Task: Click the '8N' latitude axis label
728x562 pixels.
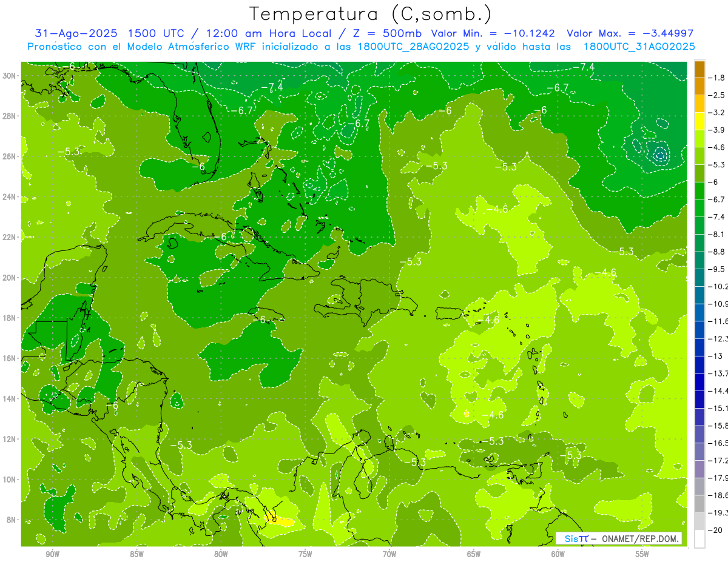Action: (x=12, y=520)
